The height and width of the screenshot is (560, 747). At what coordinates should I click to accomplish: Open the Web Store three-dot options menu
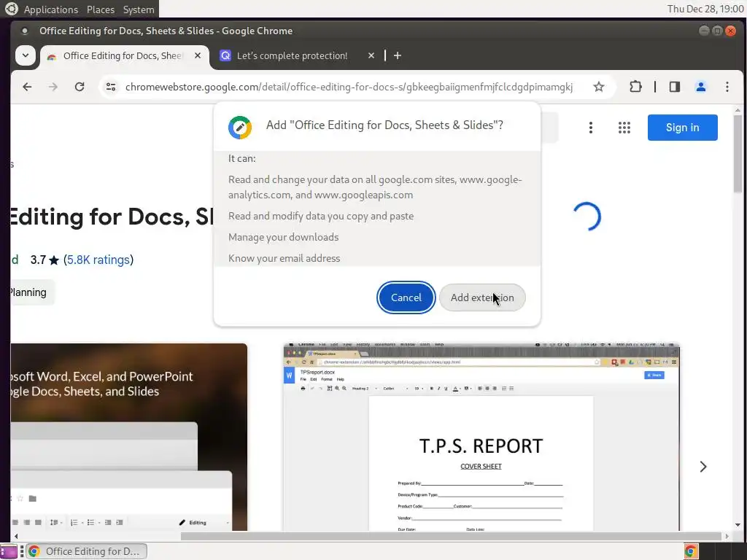click(591, 128)
